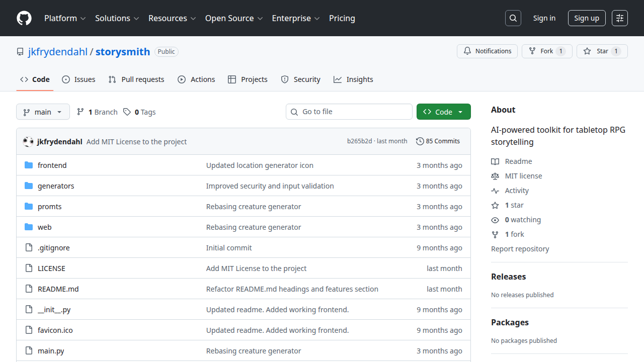Click the web folder icon

point(29,227)
